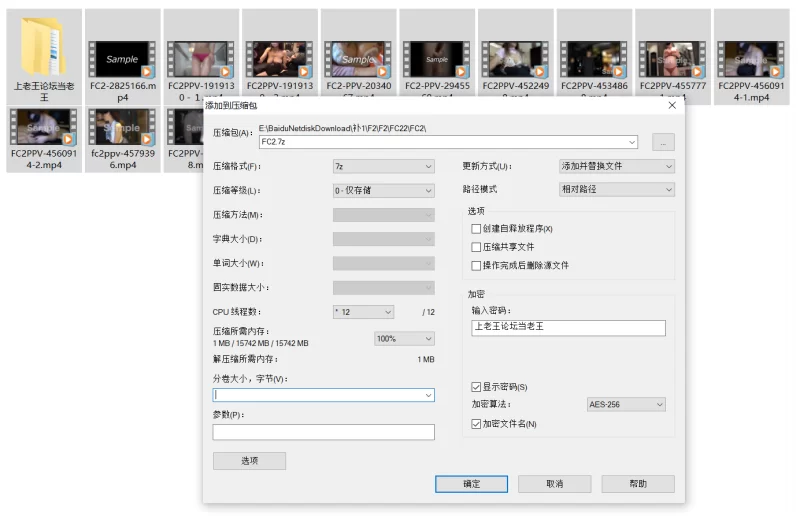Open the memory usage 100% dropdown
Viewport: 800px width, 524px height.
pos(405,339)
